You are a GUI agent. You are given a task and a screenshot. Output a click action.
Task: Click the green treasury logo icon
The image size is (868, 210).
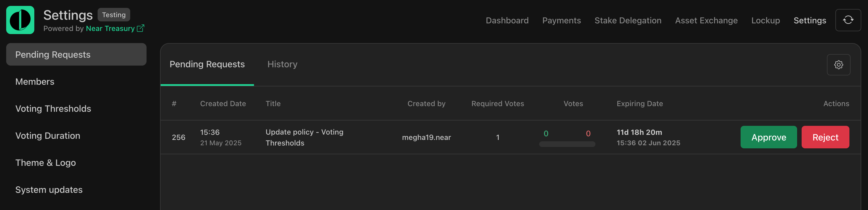pyautogui.click(x=20, y=20)
